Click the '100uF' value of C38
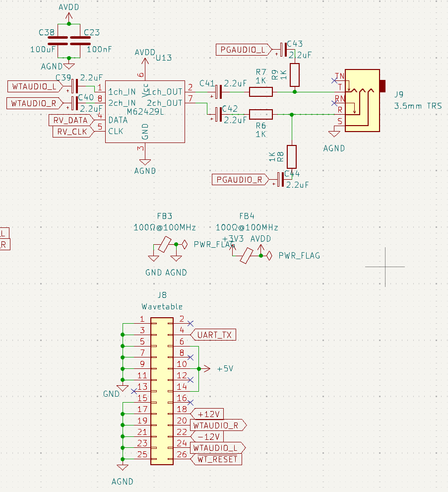448x492 pixels. (43, 49)
